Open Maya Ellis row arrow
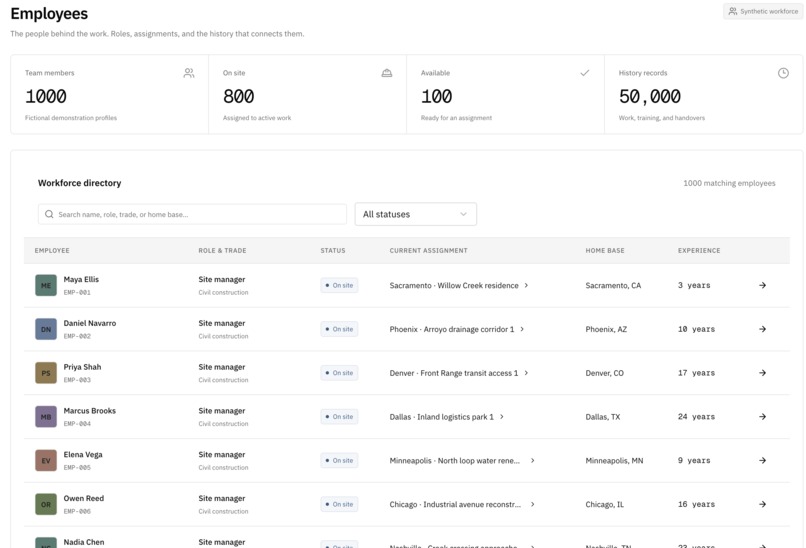This screenshot has width=806, height=548. pyautogui.click(x=762, y=285)
